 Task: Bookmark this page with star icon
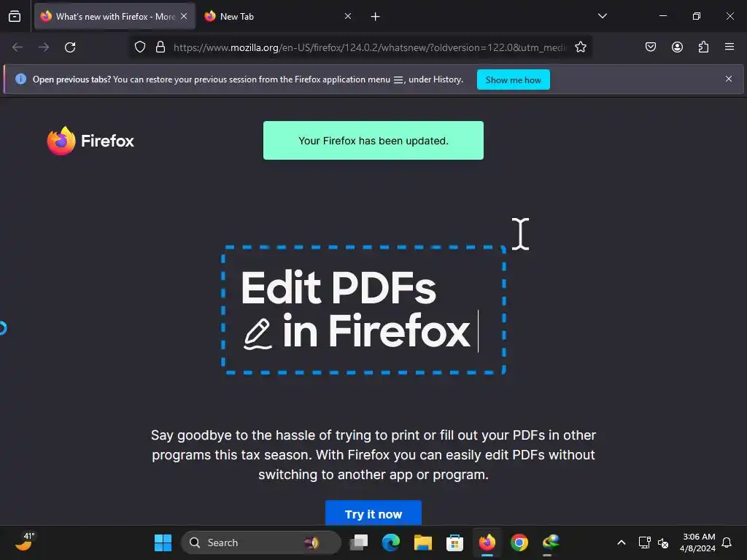click(580, 47)
